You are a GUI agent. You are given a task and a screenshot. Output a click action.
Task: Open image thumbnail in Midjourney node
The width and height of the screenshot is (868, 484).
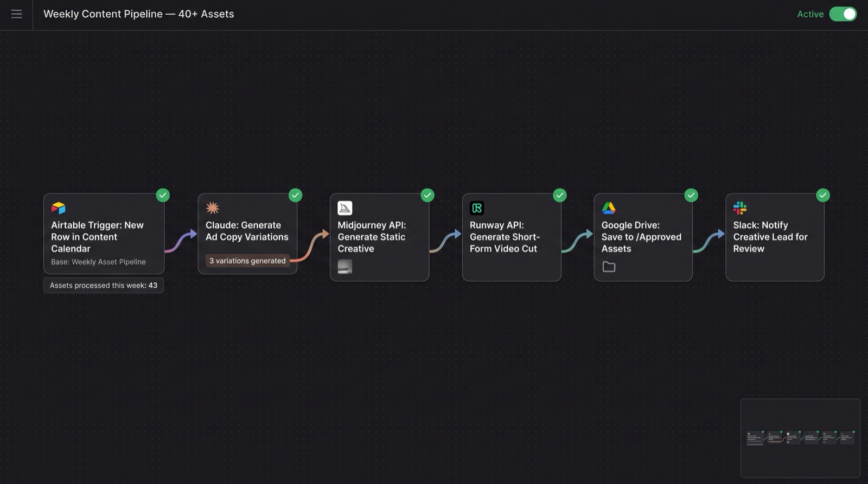click(x=344, y=267)
